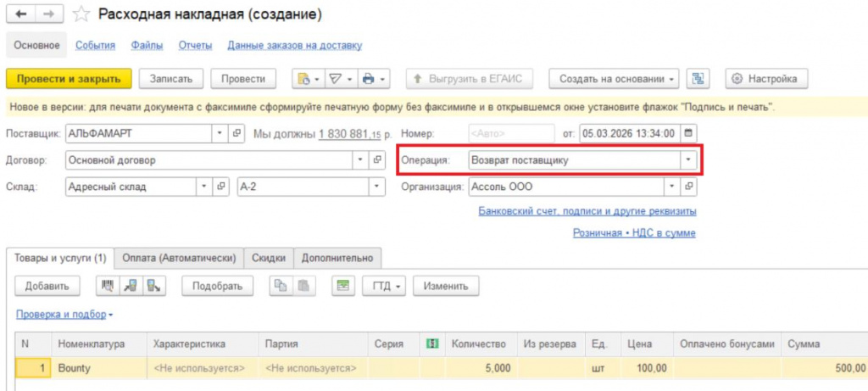Expand Операция Возврат поставщику dropdown arrow
The height and width of the screenshot is (391, 868).
688,160
